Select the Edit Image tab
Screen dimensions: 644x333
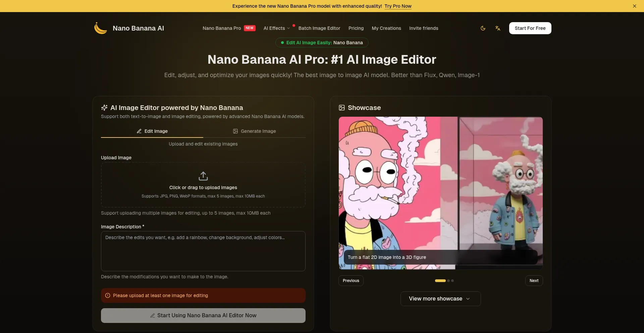(x=152, y=131)
